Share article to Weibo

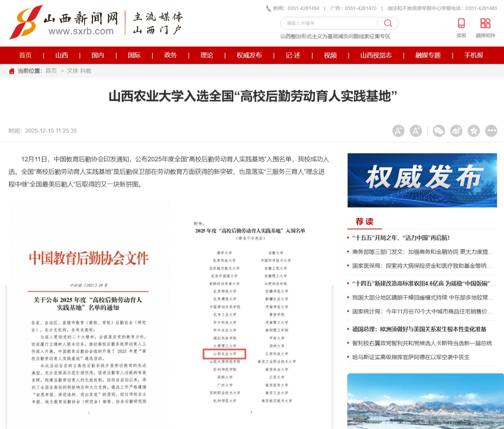(x=456, y=131)
